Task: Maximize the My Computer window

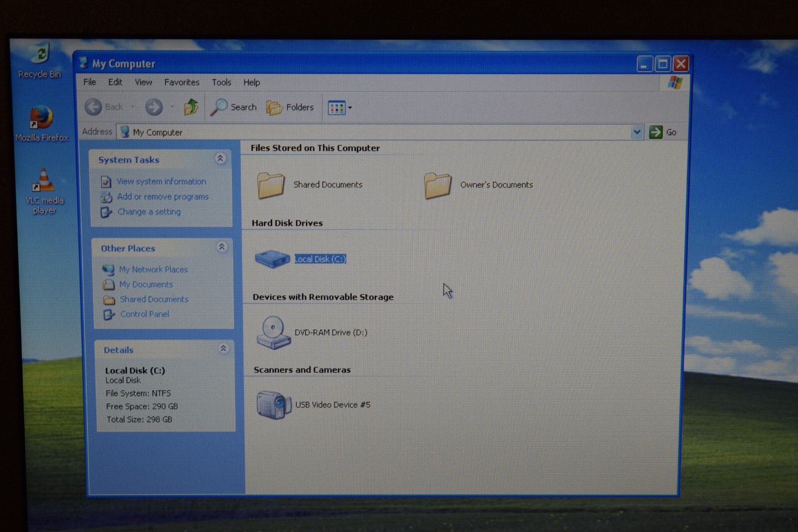Action: click(x=663, y=64)
